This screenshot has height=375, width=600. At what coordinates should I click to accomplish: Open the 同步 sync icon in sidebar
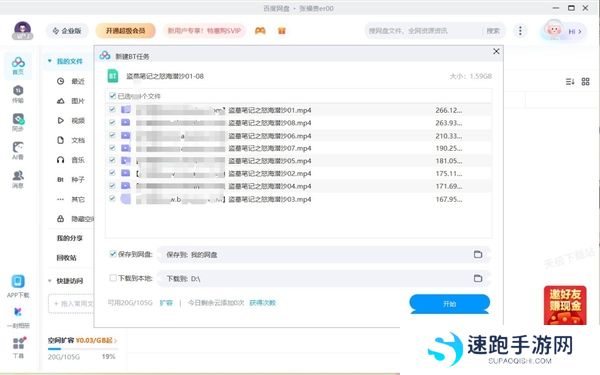pos(18,122)
